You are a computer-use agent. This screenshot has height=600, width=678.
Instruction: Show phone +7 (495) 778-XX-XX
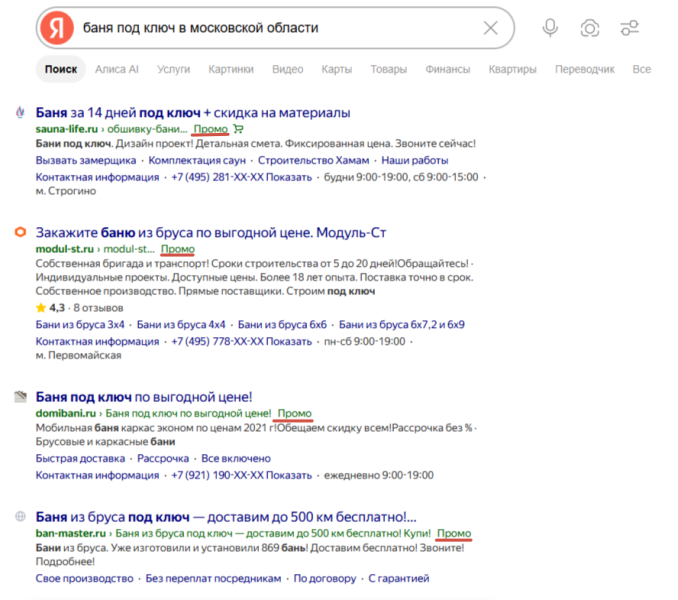coord(241,341)
